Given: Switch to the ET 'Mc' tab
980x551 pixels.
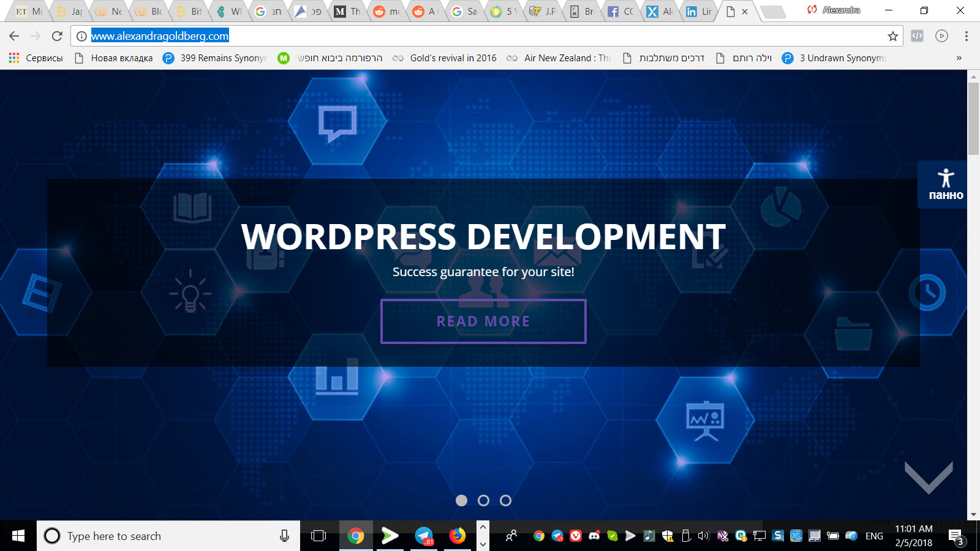Looking at the screenshot, I should [x=28, y=11].
